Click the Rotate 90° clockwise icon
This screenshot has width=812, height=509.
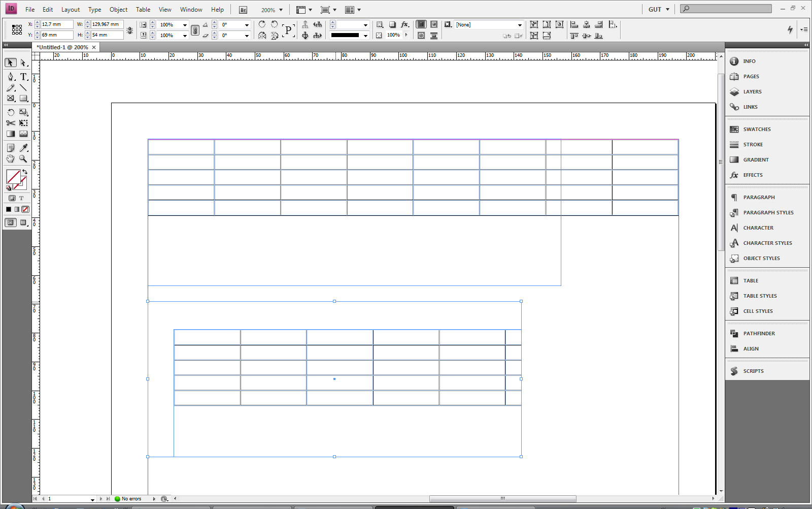point(262,24)
